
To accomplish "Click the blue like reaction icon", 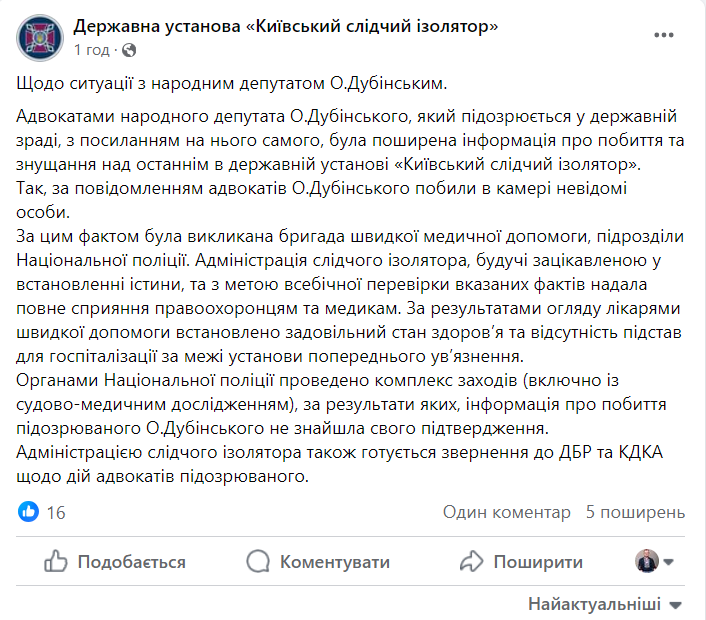I will (x=29, y=513).
